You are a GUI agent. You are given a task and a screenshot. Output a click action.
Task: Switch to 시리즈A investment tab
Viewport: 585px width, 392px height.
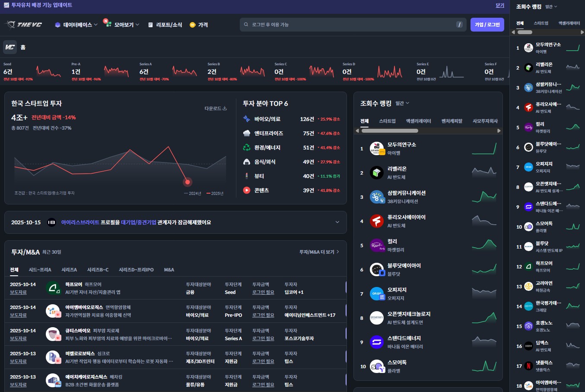click(69, 270)
